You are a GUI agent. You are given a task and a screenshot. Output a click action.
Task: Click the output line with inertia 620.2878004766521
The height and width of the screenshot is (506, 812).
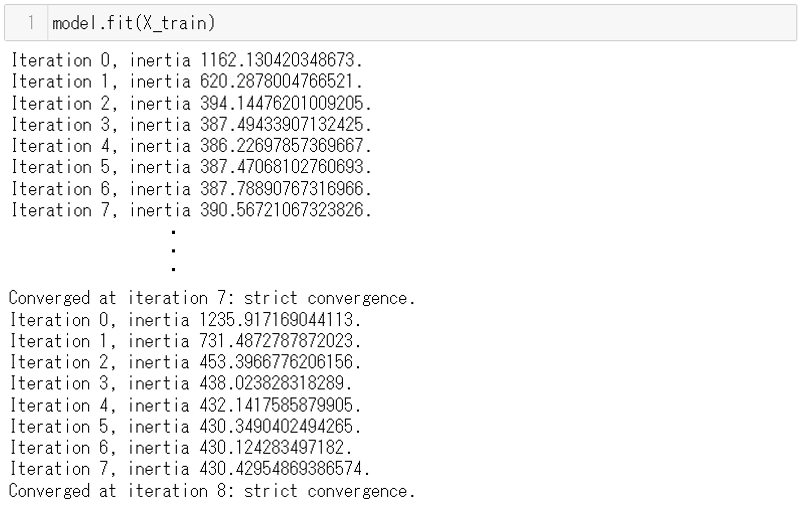[x=187, y=82]
